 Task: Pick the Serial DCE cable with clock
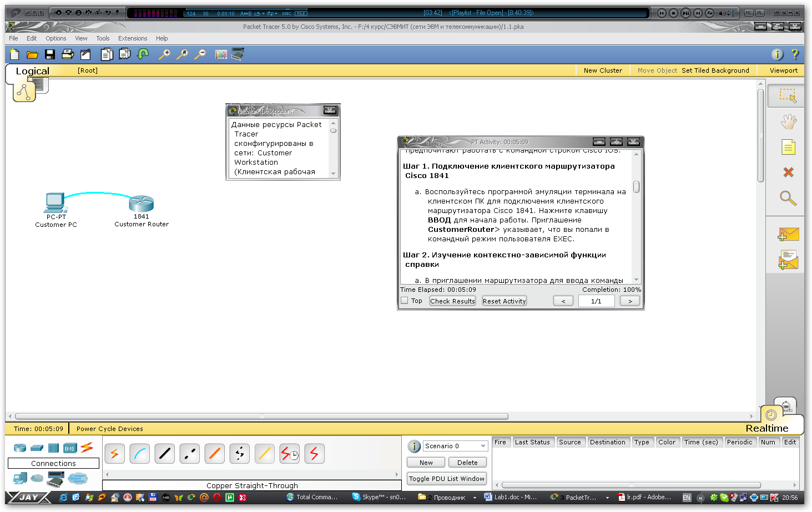tap(289, 454)
